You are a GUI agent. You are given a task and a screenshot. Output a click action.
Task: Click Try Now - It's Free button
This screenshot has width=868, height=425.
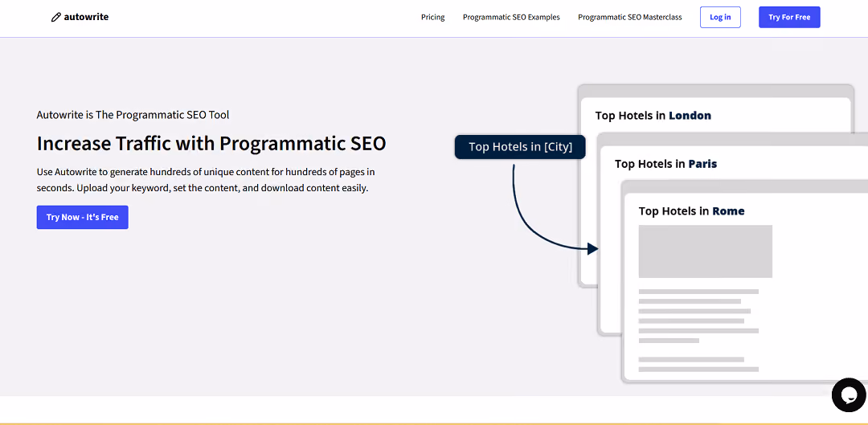coord(83,217)
